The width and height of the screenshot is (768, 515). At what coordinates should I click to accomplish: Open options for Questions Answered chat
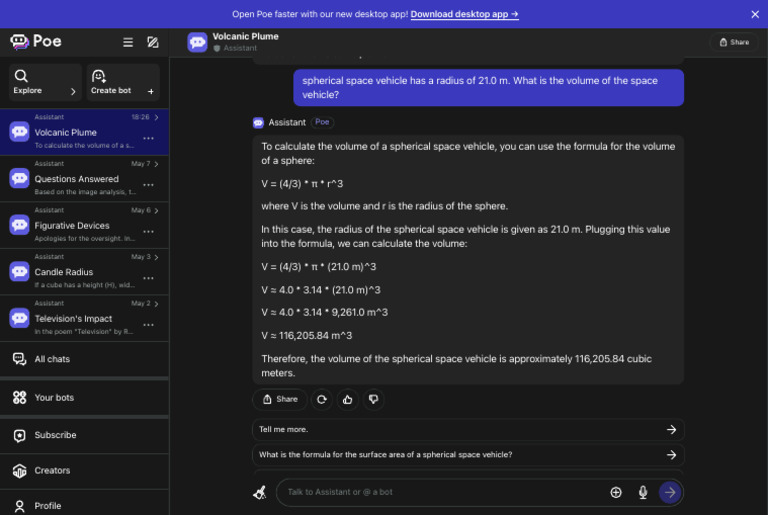148,185
